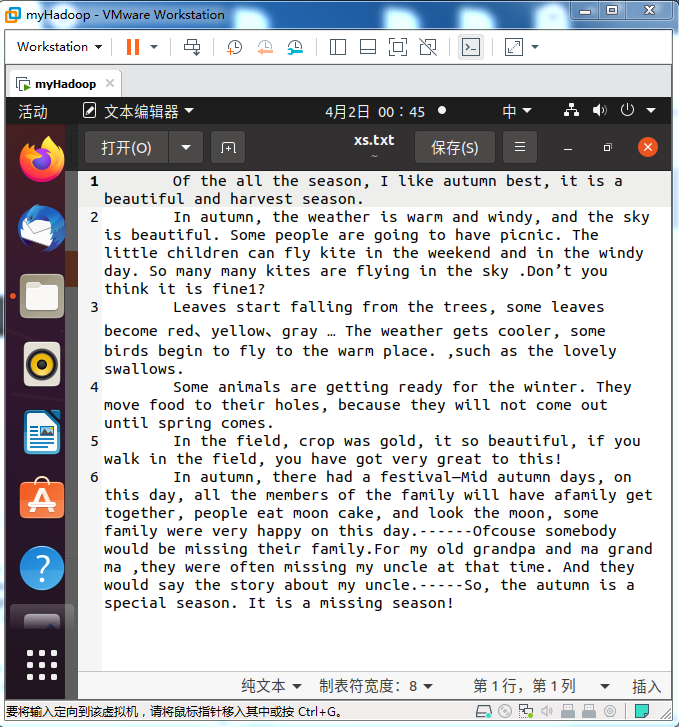Select the myHadoop VM tab

point(64,84)
